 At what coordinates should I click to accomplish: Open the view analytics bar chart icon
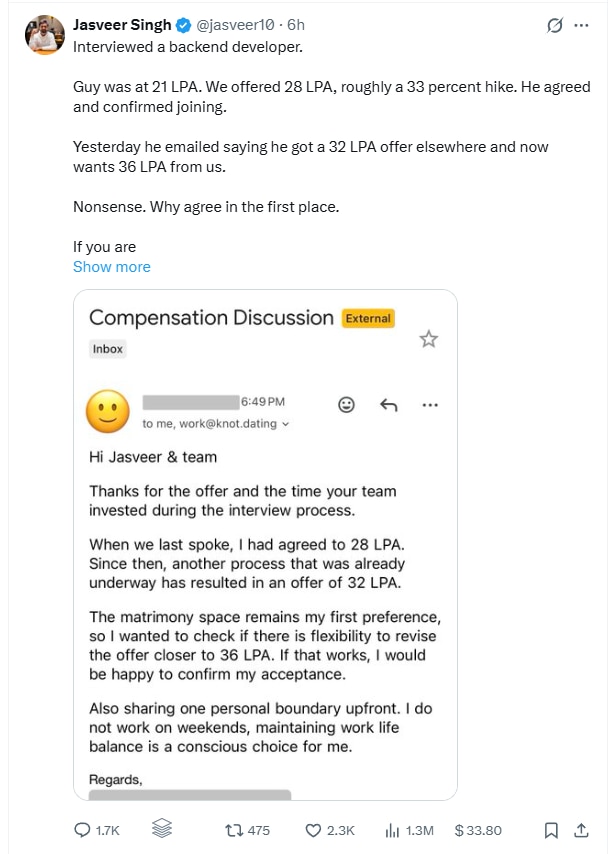click(x=392, y=830)
